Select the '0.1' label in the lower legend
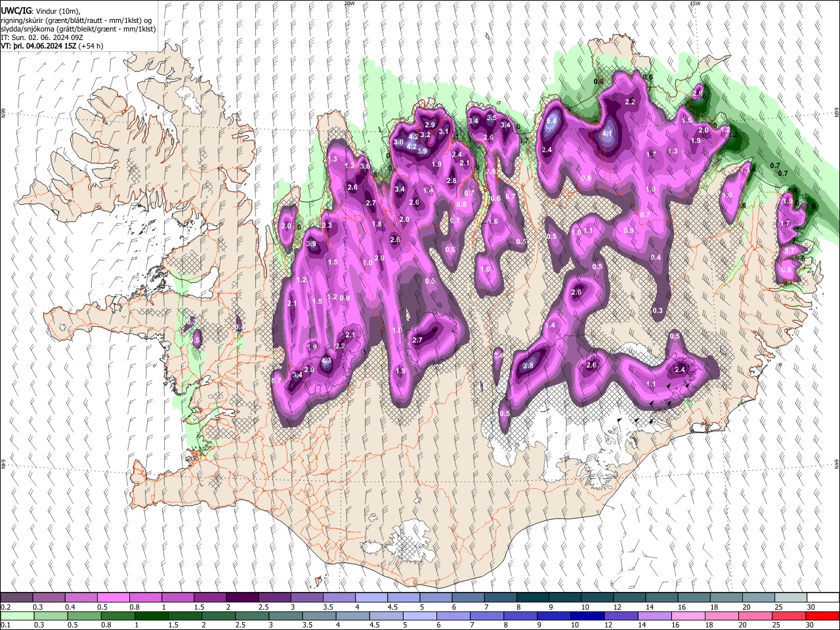This screenshot has height=630, width=840. click(6, 625)
